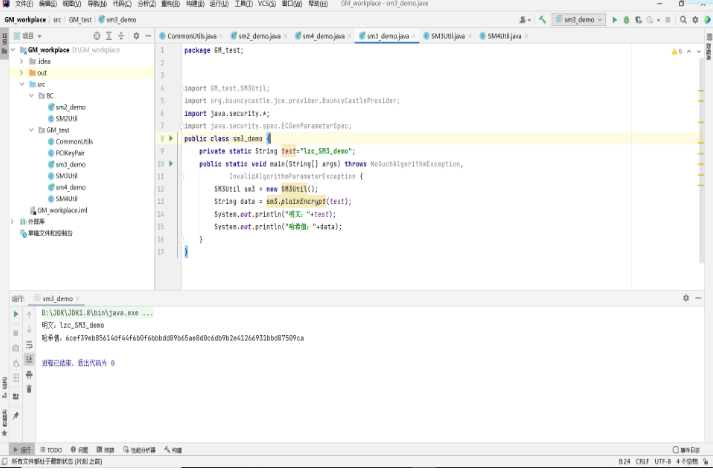Viewport: 713px width, 474px height.
Task: Run main method gutter arrow on line 10
Action: pos(171,163)
